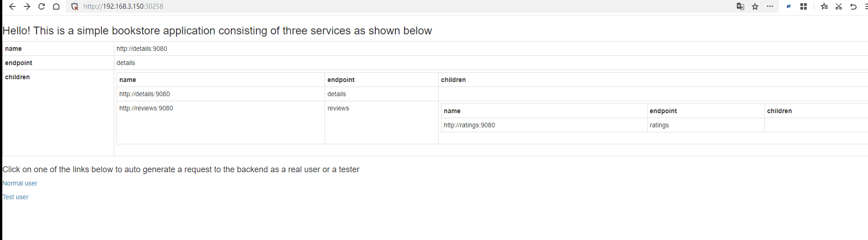Click the http://reviews:9080 table cell
This screenshot has width=868, height=240.
(146, 108)
